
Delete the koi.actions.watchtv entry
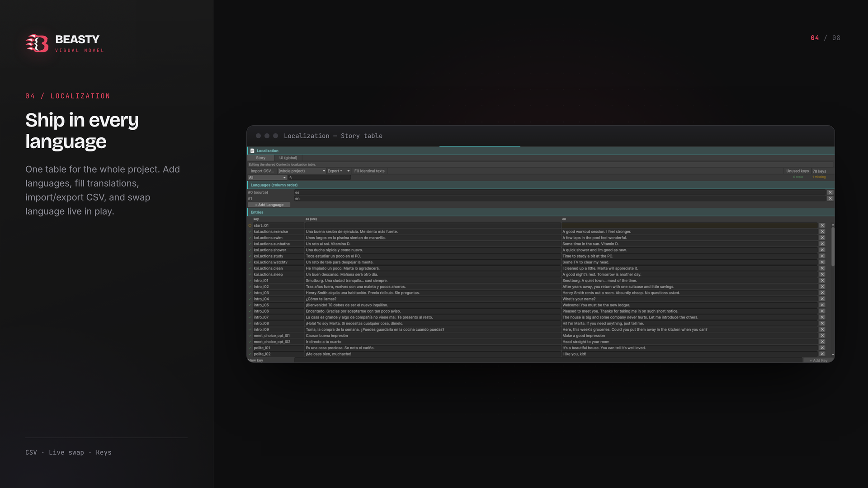(822, 262)
